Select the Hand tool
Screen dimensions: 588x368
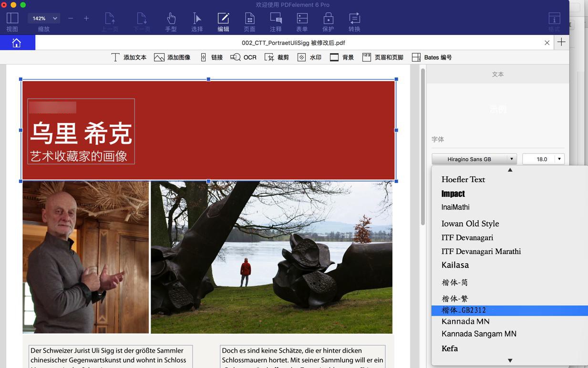pyautogui.click(x=171, y=22)
